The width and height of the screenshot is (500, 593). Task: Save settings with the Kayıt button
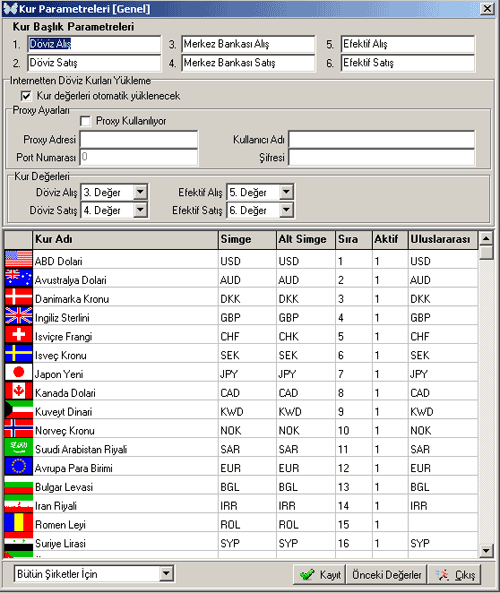[320, 575]
